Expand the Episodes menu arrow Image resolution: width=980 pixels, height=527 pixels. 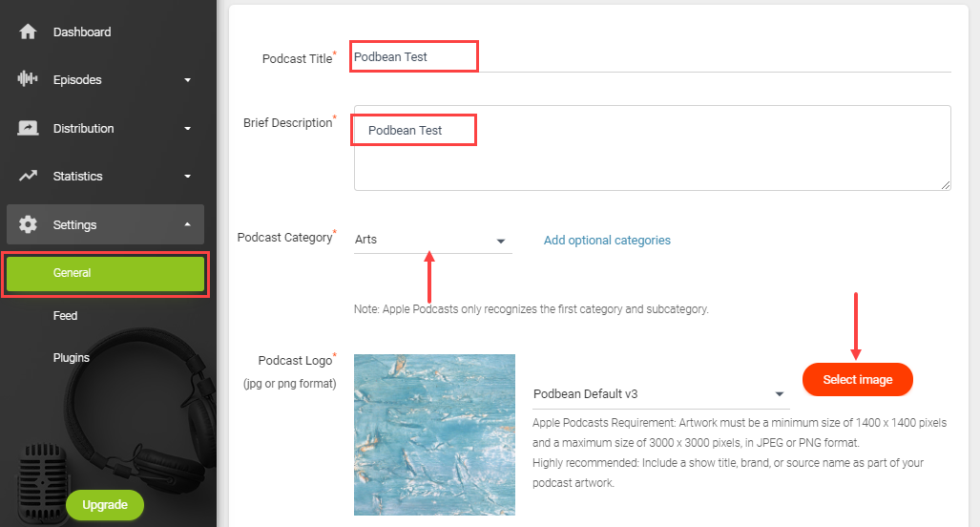coord(187,80)
